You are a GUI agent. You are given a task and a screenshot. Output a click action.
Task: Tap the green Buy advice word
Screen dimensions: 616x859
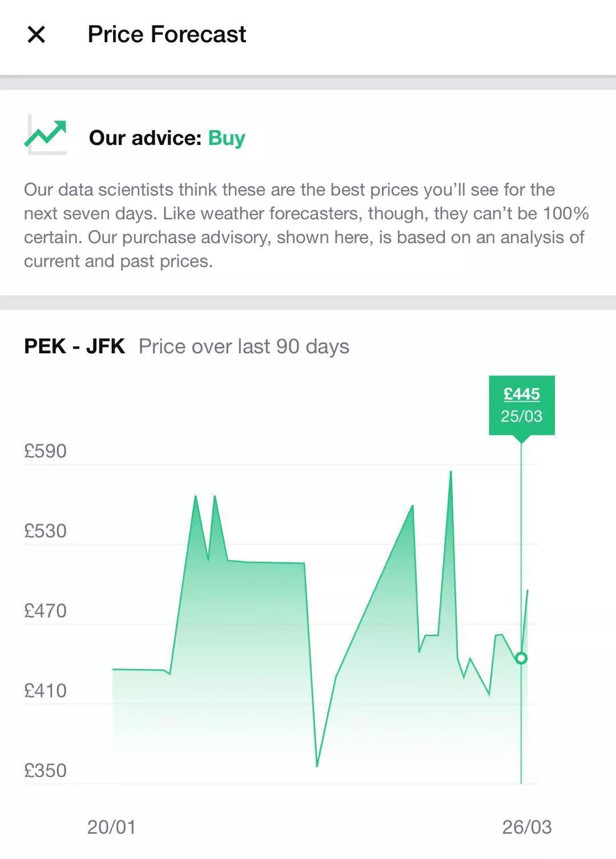[x=227, y=138]
